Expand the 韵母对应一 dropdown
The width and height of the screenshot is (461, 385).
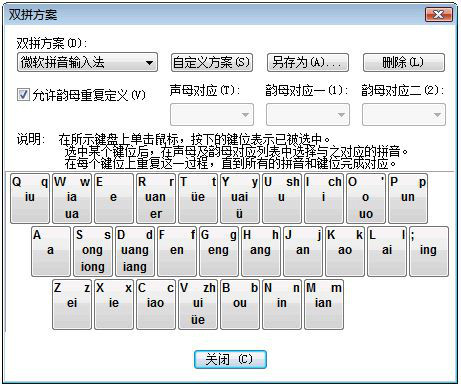(308, 114)
